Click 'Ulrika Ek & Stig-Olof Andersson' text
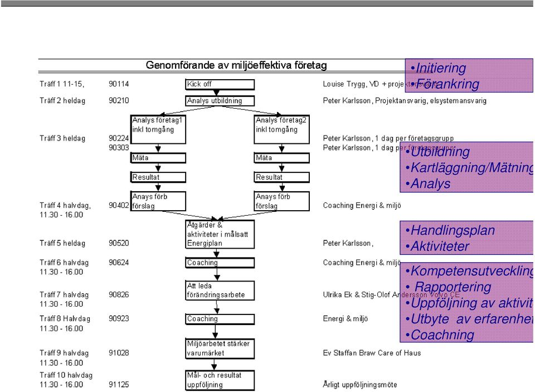 [375, 294]
